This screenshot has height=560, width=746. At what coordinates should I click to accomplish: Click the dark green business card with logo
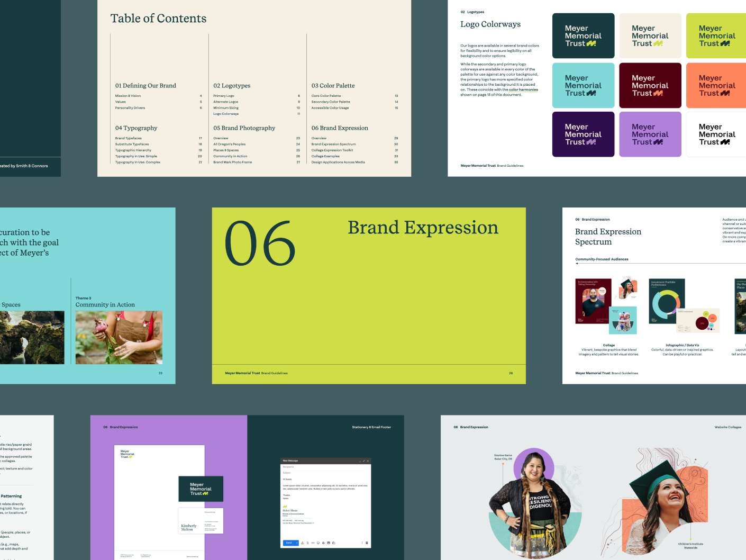[201, 489]
